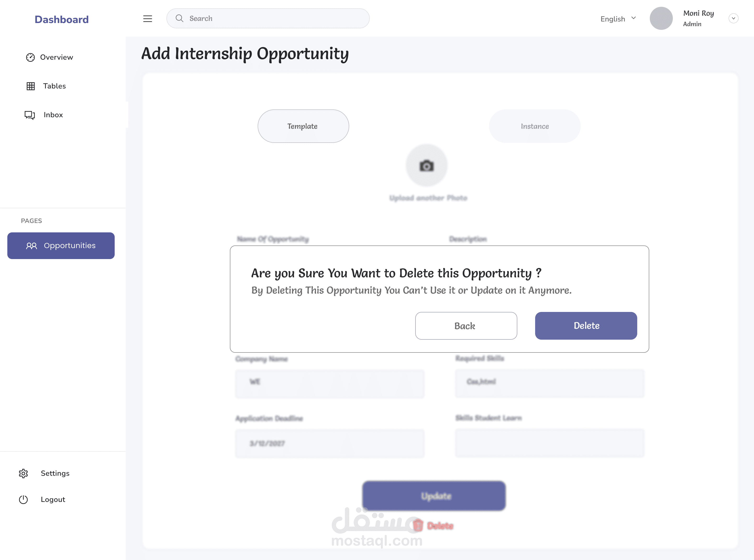
Task: Click the Search input field
Action: pos(268,18)
